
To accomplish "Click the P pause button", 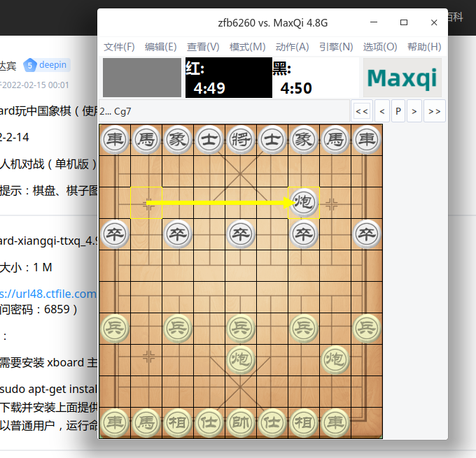I will [x=398, y=111].
